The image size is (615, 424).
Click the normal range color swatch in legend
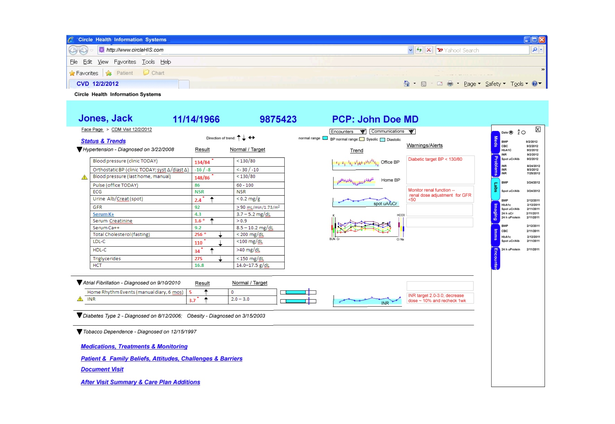pyautogui.click(x=325, y=138)
